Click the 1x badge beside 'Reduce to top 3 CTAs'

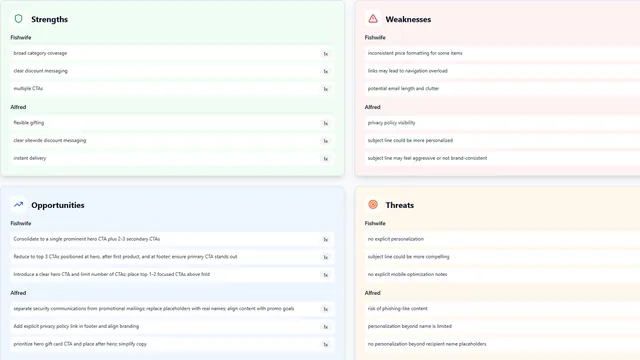(x=325, y=257)
